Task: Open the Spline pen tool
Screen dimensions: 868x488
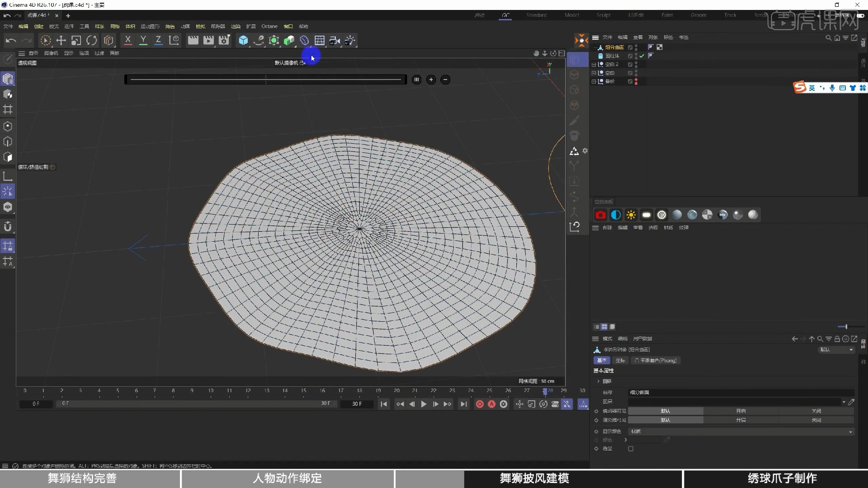Action: coord(259,41)
